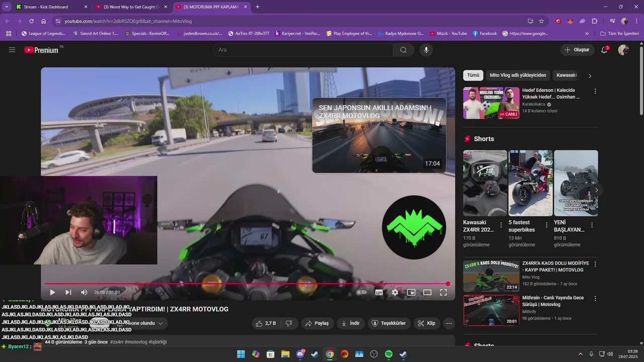Click Mito Vlog channel watermark logo

414,227
